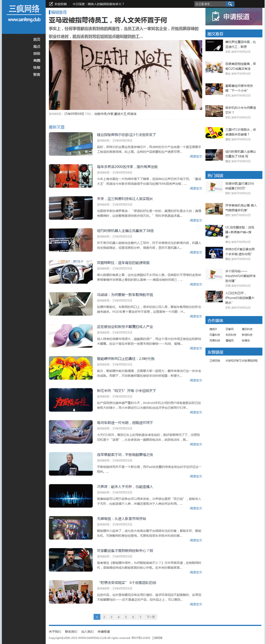Go to 首页 in the sidebar

click(37, 39)
